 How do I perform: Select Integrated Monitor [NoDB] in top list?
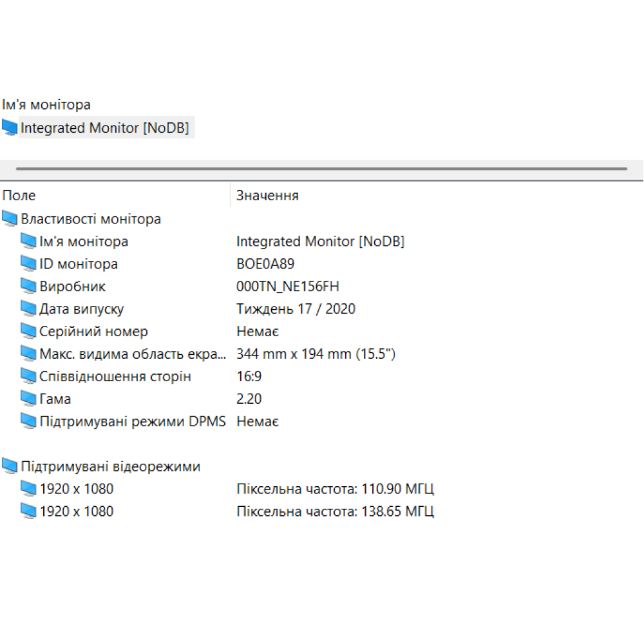[x=104, y=128]
